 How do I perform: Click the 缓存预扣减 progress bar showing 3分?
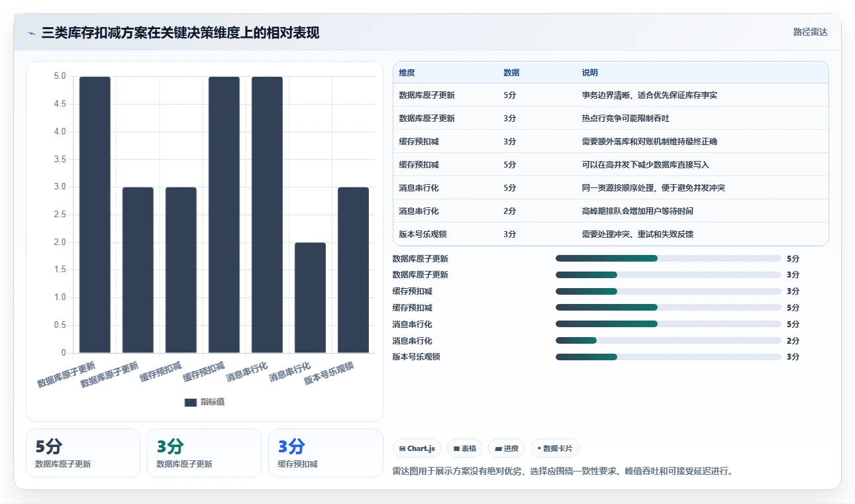[x=668, y=291]
